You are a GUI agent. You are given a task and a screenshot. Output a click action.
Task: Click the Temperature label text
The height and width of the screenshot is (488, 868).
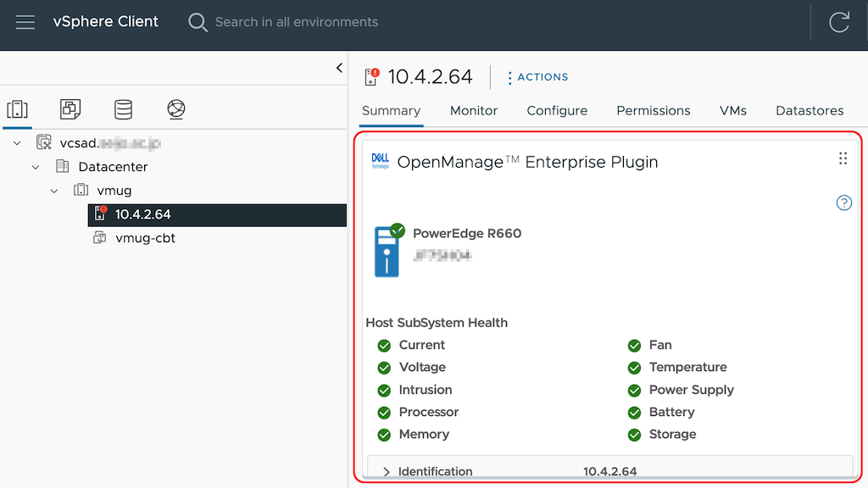pos(688,368)
